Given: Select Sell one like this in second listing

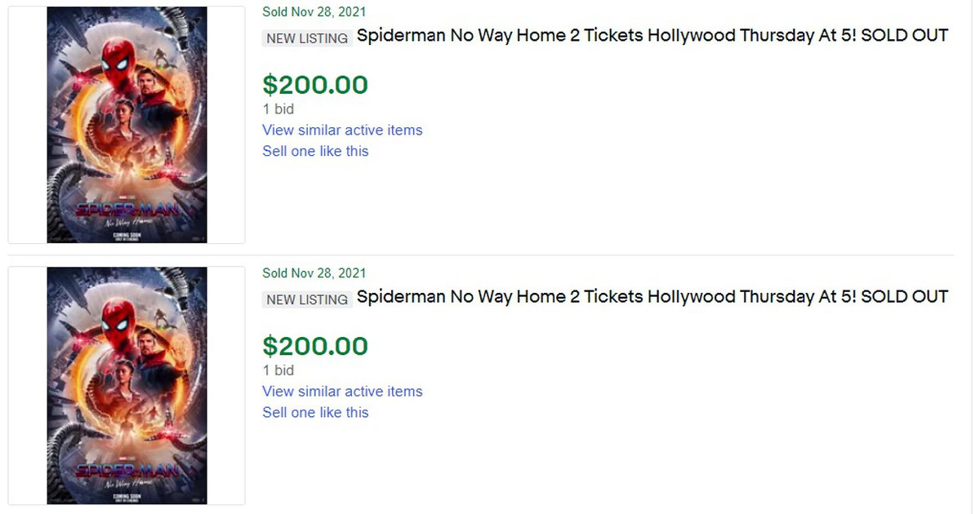Looking at the screenshot, I should (315, 412).
